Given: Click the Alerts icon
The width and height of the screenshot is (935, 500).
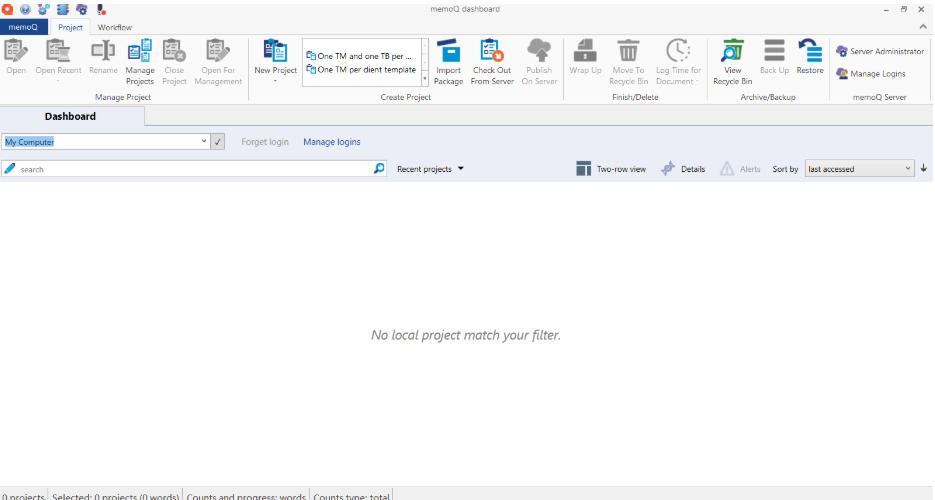Looking at the screenshot, I should pos(727,169).
